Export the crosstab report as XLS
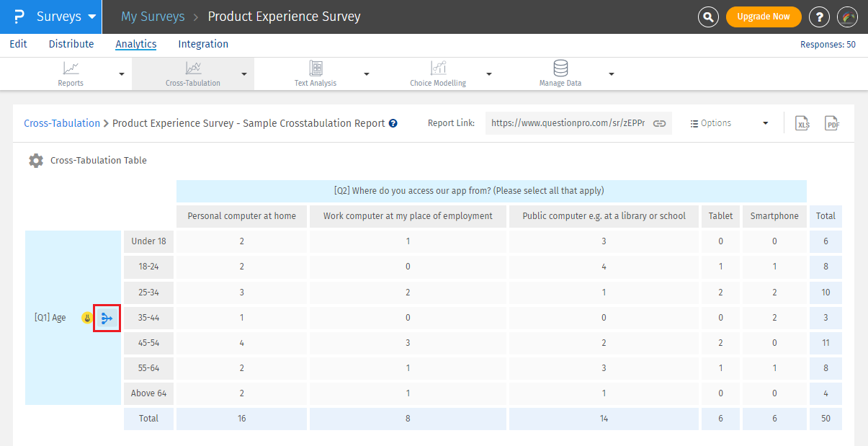Viewport: 868px width, 446px height. point(802,123)
